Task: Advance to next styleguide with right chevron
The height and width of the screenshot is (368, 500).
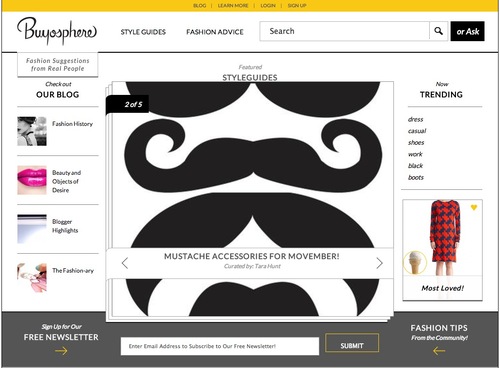Action: pos(379,263)
